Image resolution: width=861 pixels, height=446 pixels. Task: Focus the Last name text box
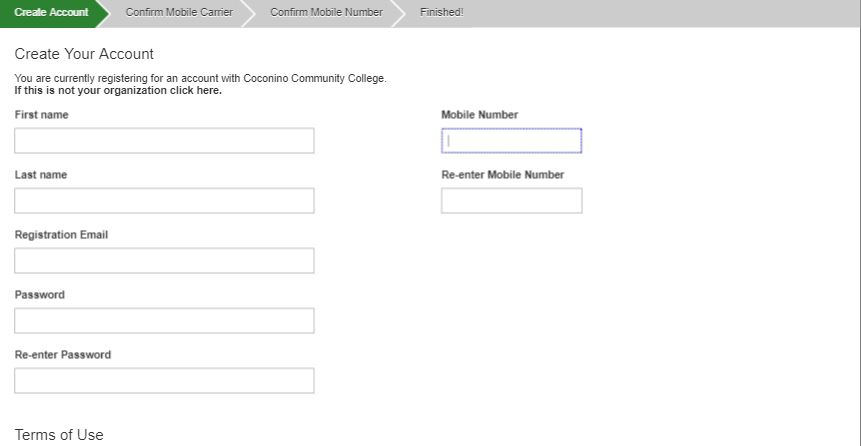[164, 200]
